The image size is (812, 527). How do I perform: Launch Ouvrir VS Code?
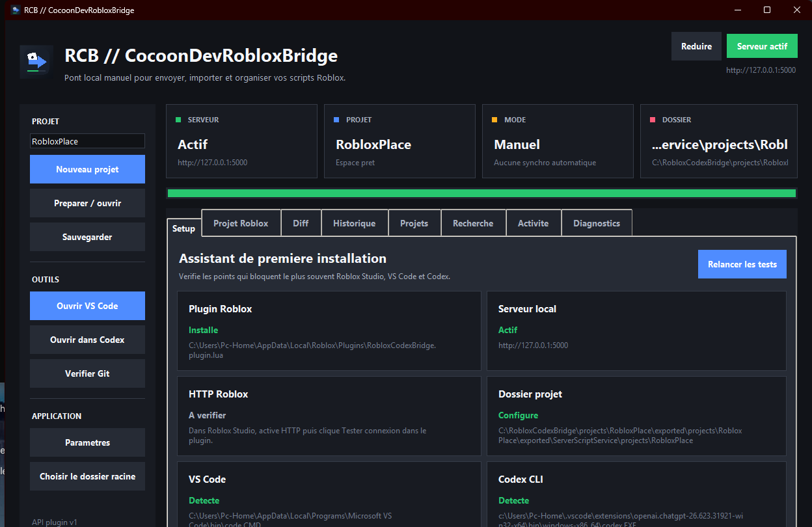click(x=87, y=306)
